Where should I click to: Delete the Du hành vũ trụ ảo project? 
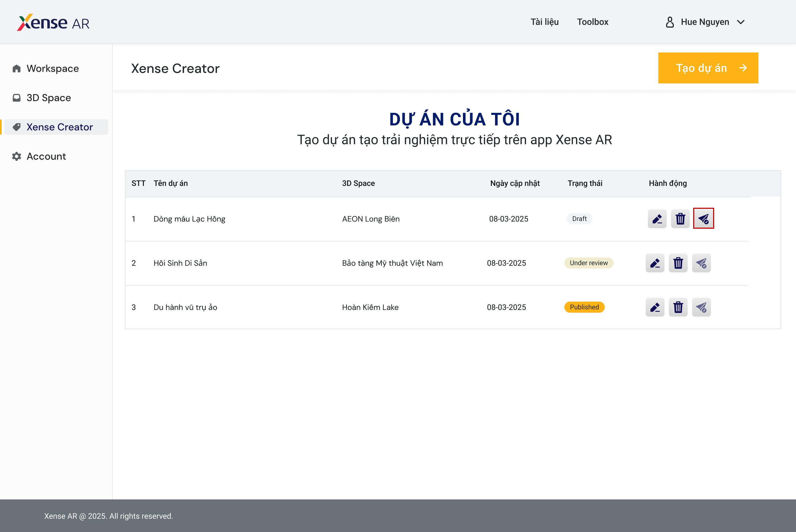pyautogui.click(x=678, y=307)
